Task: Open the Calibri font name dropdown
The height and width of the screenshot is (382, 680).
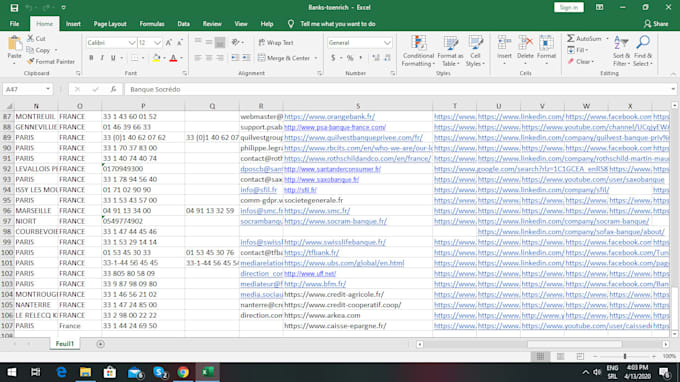Action: pyautogui.click(x=132, y=43)
